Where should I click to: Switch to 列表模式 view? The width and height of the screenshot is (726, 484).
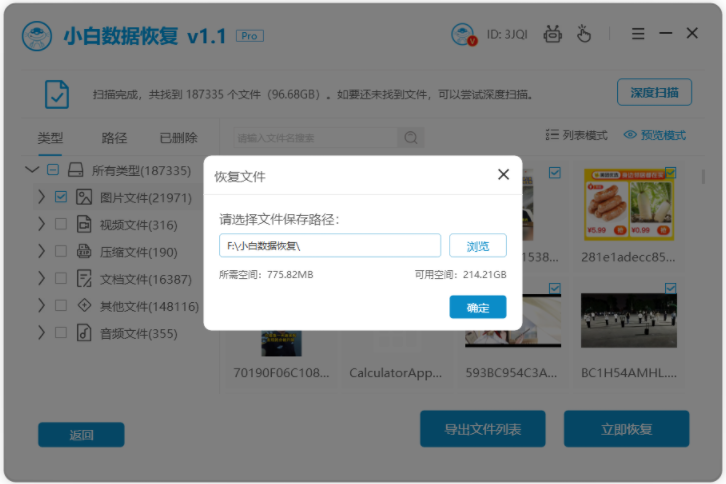576,135
